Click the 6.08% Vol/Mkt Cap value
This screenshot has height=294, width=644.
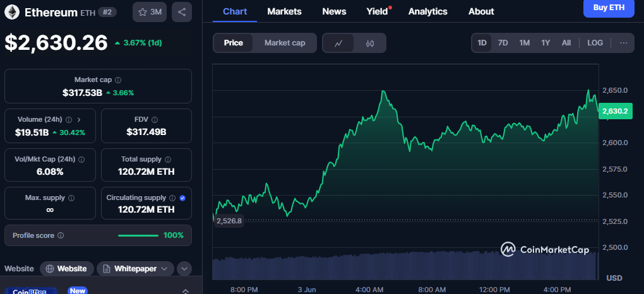point(50,172)
